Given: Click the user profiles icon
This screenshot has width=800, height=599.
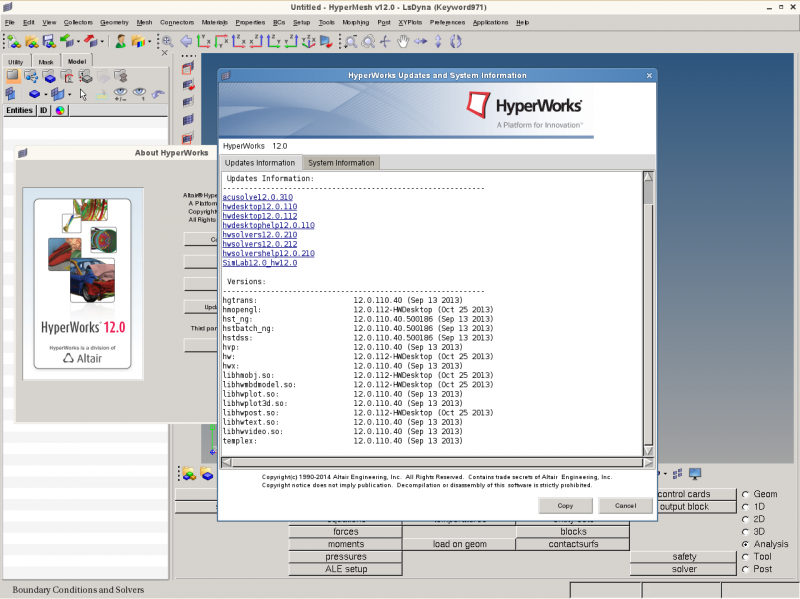Looking at the screenshot, I should click(x=121, y=41).
